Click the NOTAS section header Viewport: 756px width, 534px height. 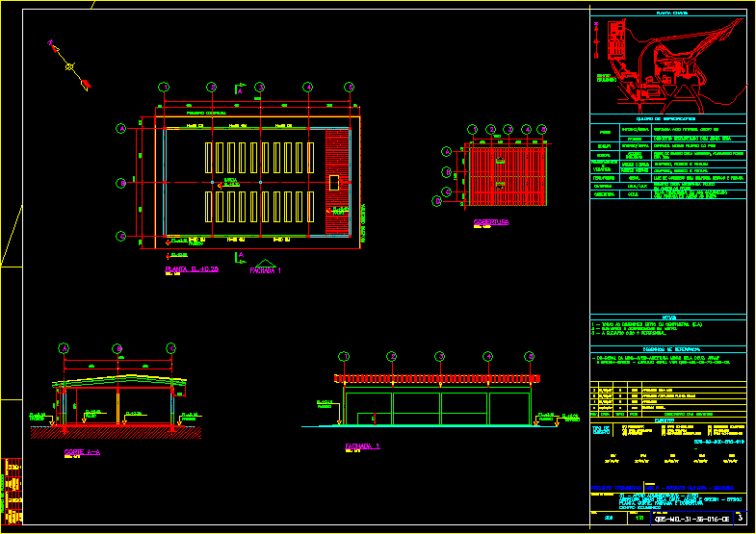666,317
